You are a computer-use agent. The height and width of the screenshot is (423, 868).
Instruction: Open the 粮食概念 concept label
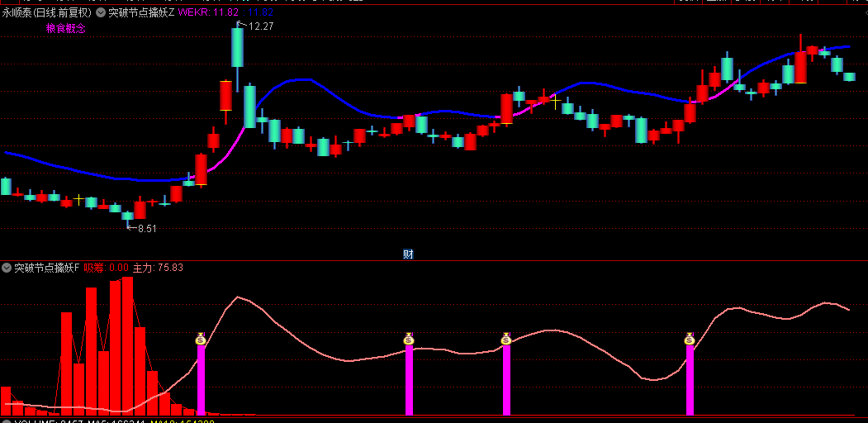[x=66, y=29]
